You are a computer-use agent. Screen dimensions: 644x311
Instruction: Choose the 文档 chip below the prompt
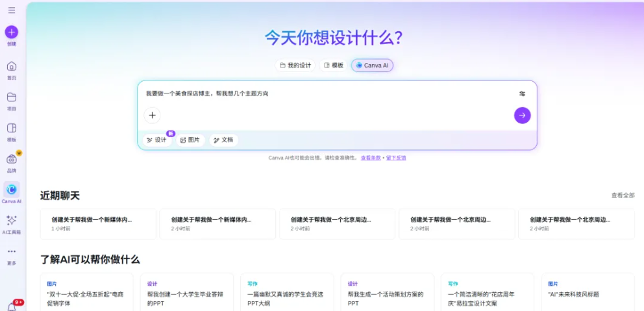click(x=223, y=140)
